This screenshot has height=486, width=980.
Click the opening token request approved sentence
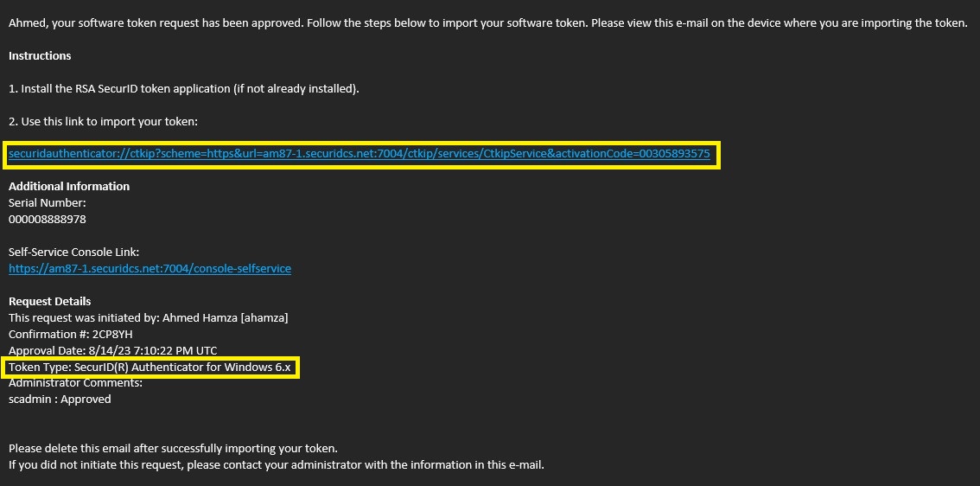(x=487, y=22)
